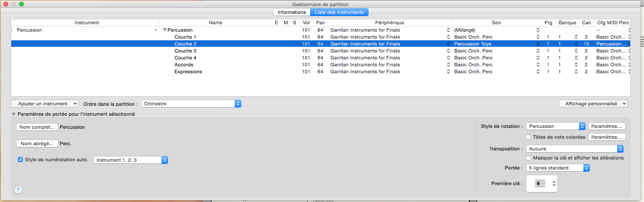Toggle the Style de numérotation auto checkbox
Screen dimensions: 644x202
(x=20, y=160)
